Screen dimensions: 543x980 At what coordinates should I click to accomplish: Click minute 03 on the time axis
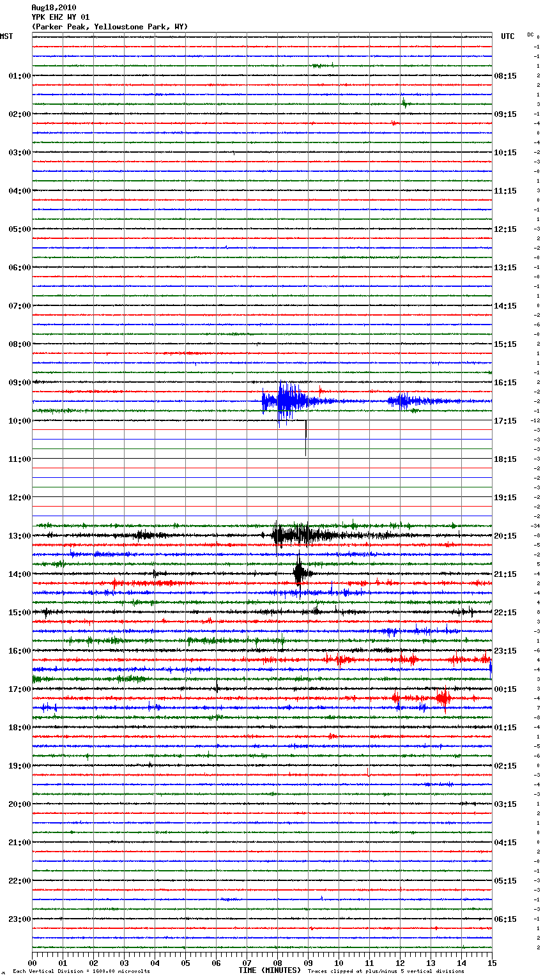click(124, 963)
